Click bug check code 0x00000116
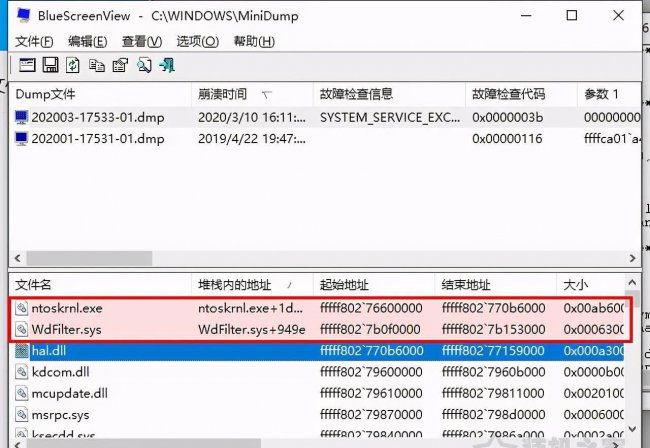The image size is (650, 448). (x=507, y=138)
